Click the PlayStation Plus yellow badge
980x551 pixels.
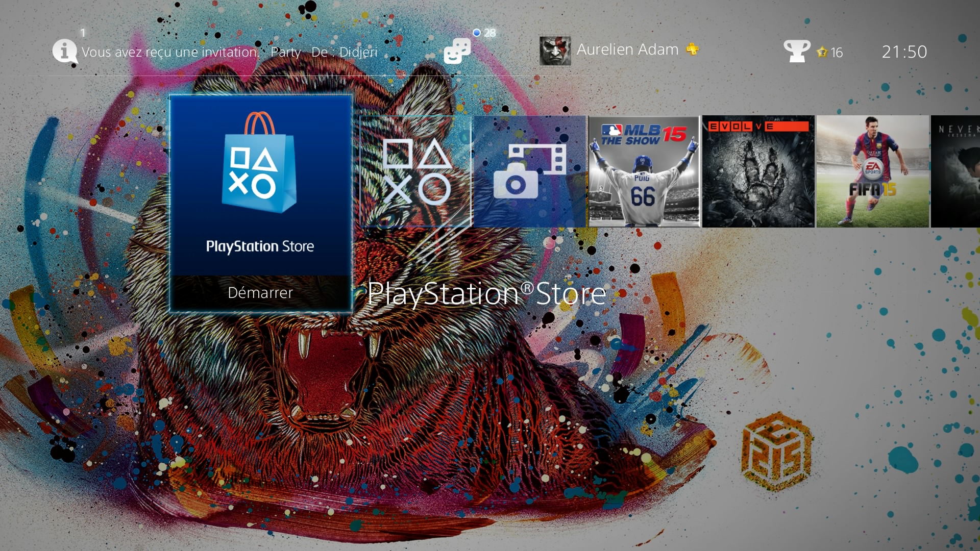point(693,49)
